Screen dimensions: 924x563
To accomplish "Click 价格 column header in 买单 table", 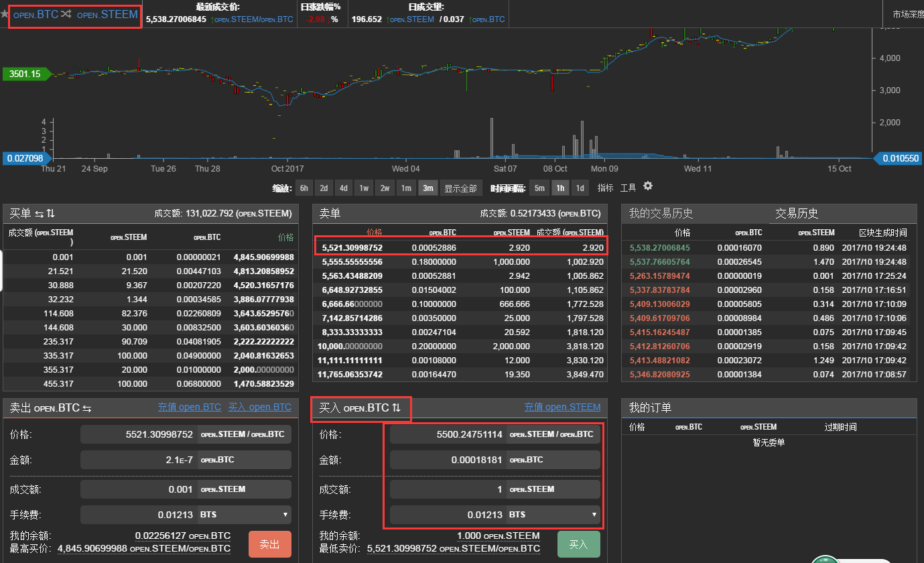I will 285,237.
